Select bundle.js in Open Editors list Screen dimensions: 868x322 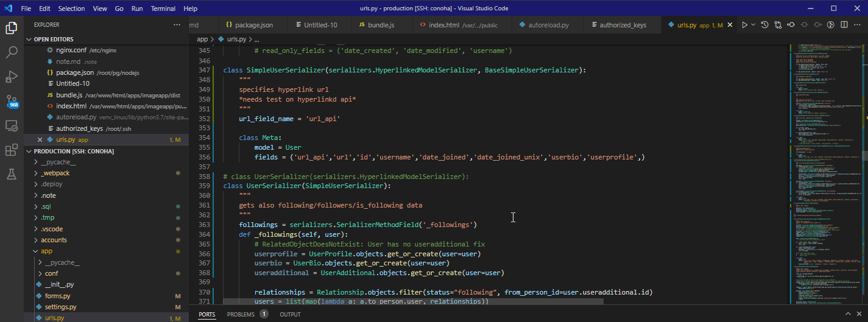point(69,95)
